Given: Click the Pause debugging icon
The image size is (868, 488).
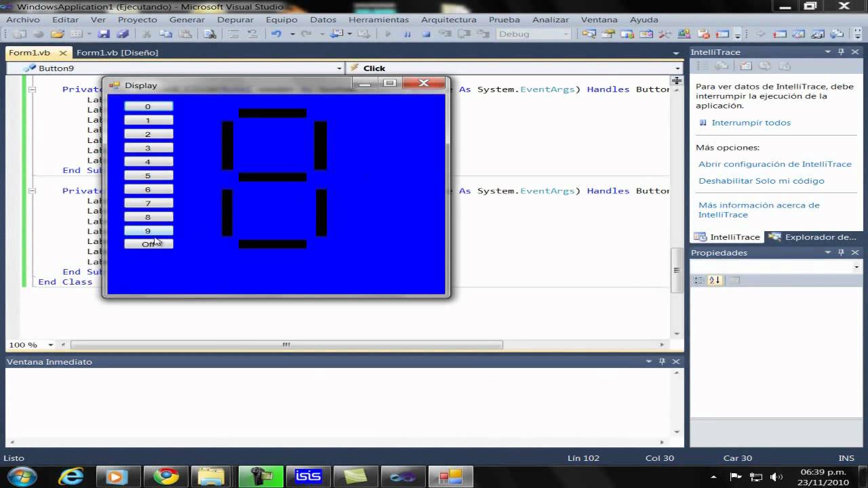Looking at the screenshot, I should point(408,34).
